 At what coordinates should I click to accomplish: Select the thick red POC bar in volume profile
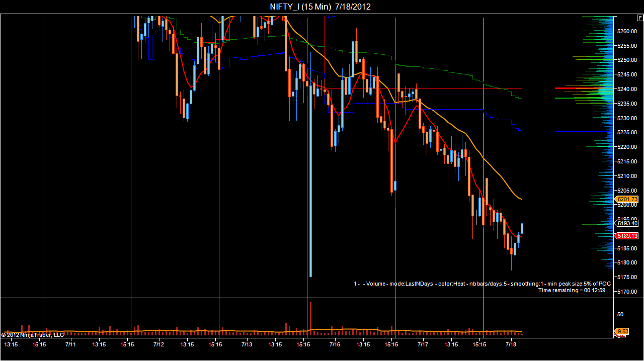point(579,88)
